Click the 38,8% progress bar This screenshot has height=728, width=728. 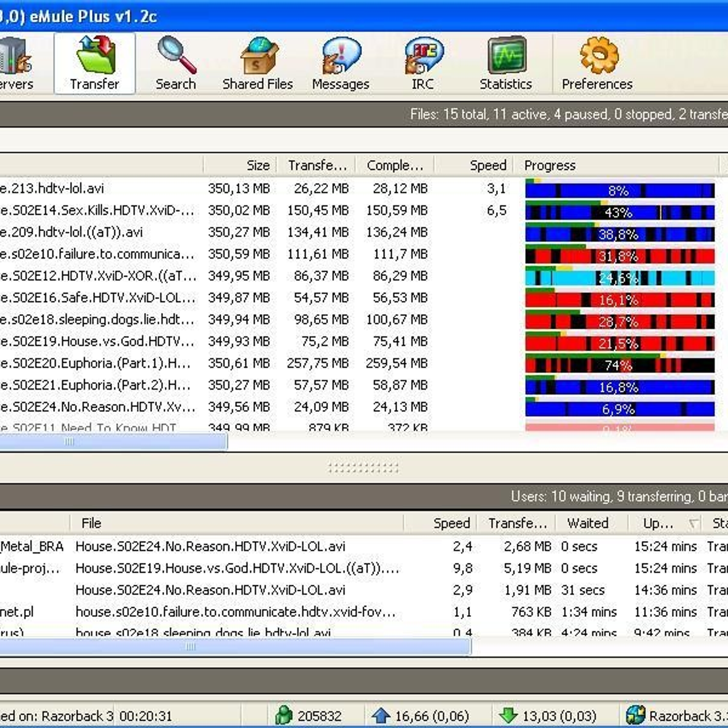pos(620,233)
